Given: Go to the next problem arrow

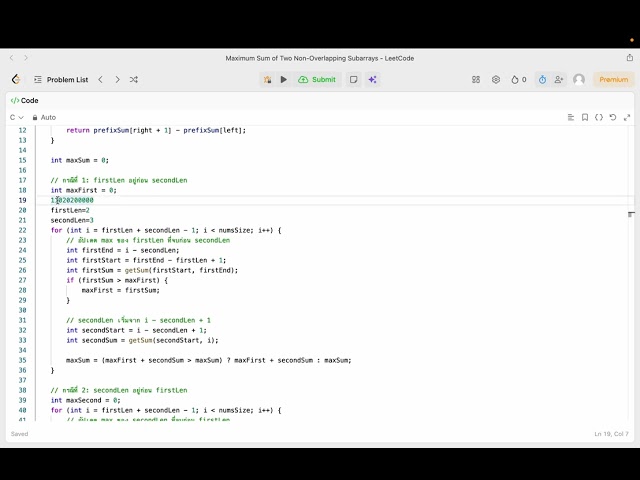Looking at the screenshot, I should pos(118,80).
